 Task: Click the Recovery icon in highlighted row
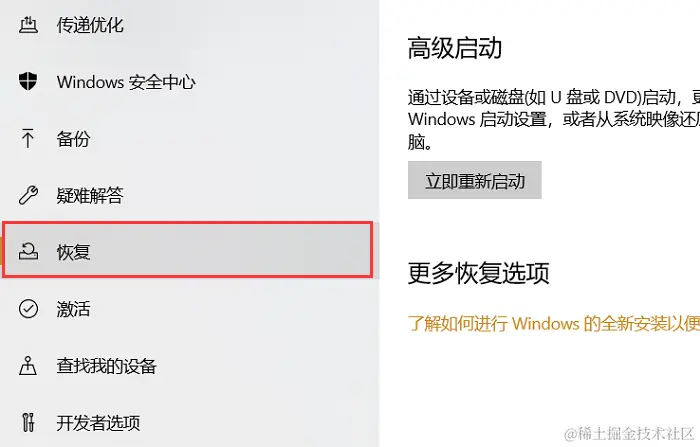(28, 251)
